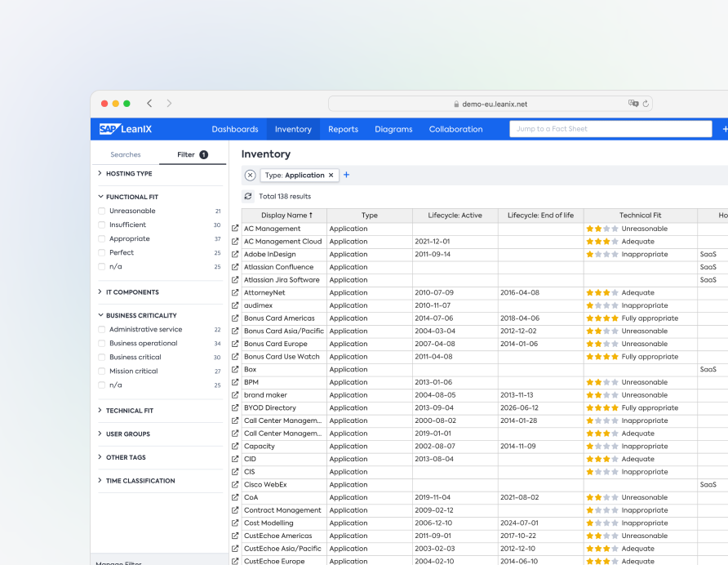728x565 pixels.
Task: Remove the Type: Application filter chip
Action: pos(331,176)
